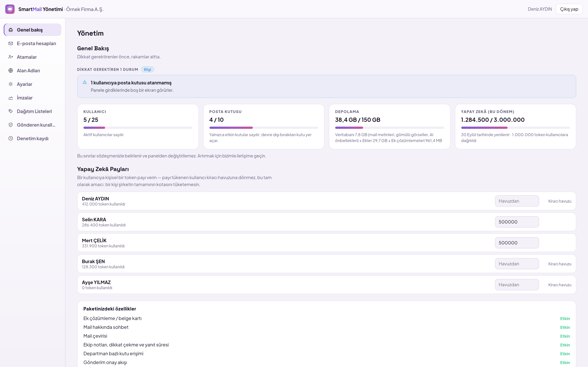The height and width of the screenshot is (367, 588).
Task: Select the İmzalar signature icon
Action: click(11, 98)
